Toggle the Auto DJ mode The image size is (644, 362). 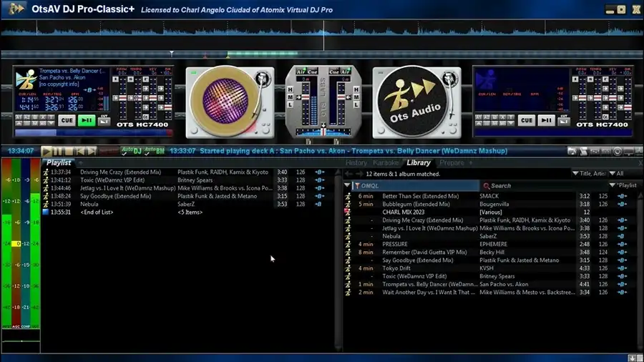pos(132,151)
